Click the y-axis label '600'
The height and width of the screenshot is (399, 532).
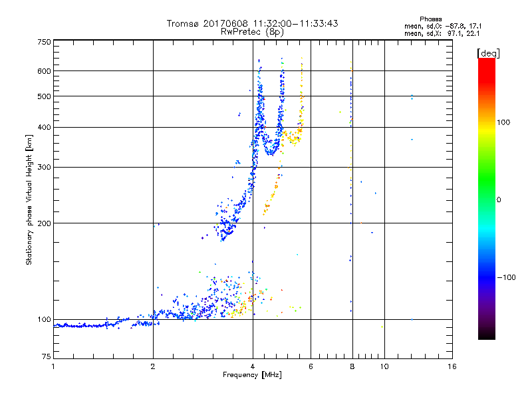coord(44,71)
